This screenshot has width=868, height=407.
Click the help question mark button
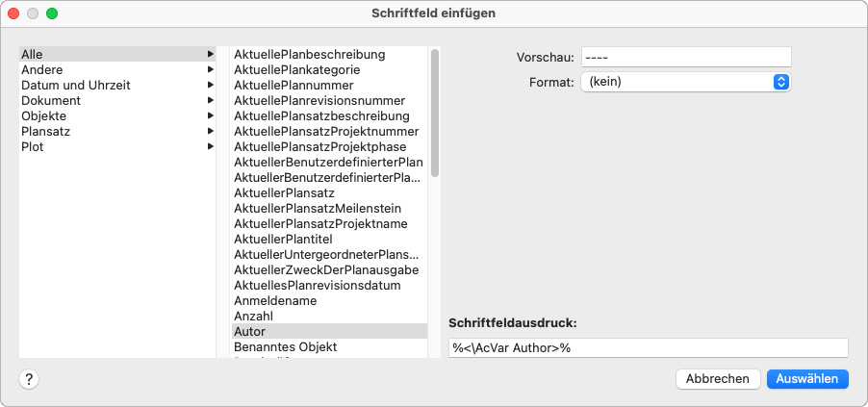point(29,379)
